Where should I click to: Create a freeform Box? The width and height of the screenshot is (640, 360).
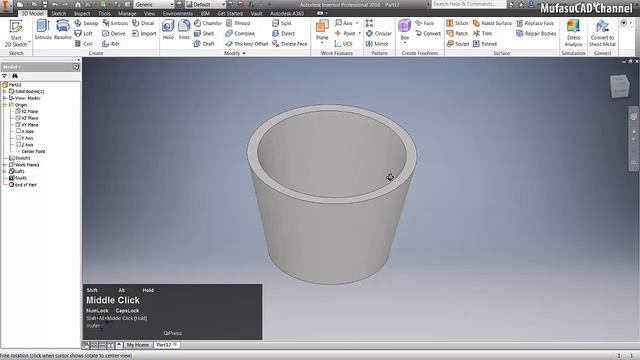click(x=404, y=30)
